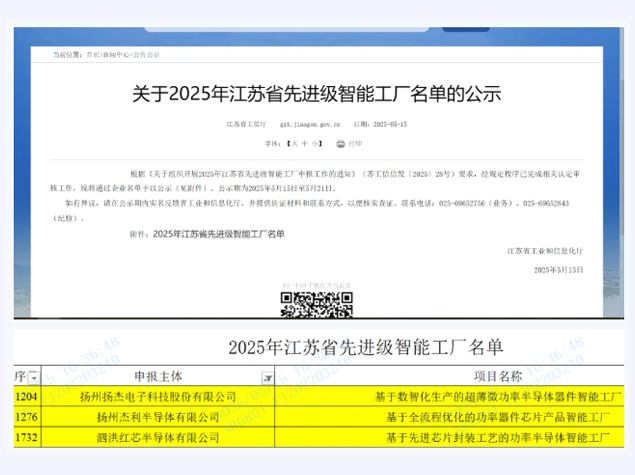
Task: Click the site address gxt.jiangsu.gov.cn
Action: (310, 124)
